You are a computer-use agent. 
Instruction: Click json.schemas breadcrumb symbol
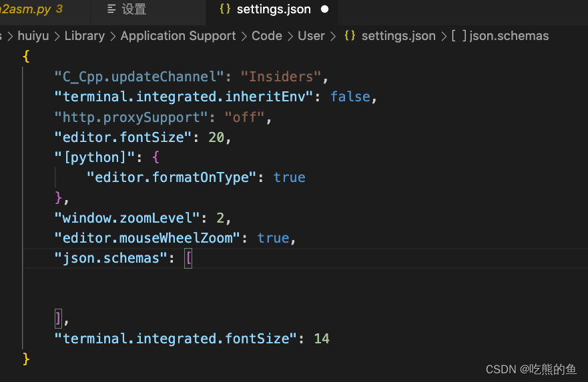pos(509,36)
